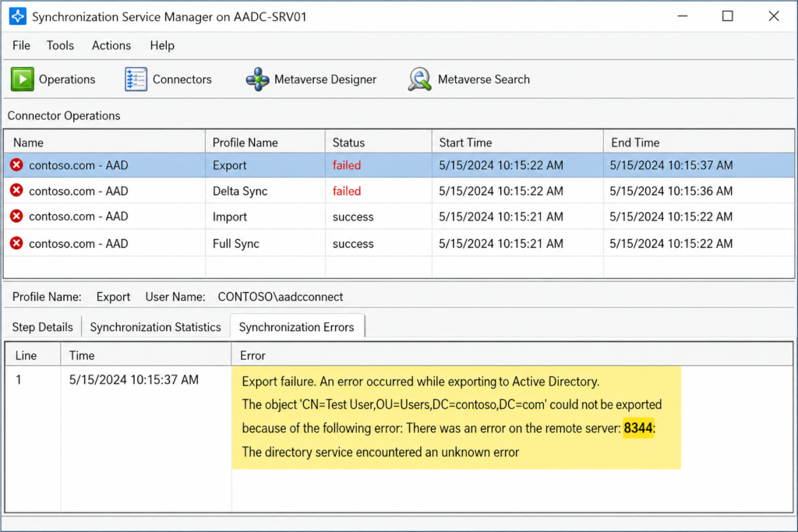Click failed status in Delta Sync row
Image resolution: width=798 pixels, height=532 pixels.
347,192
